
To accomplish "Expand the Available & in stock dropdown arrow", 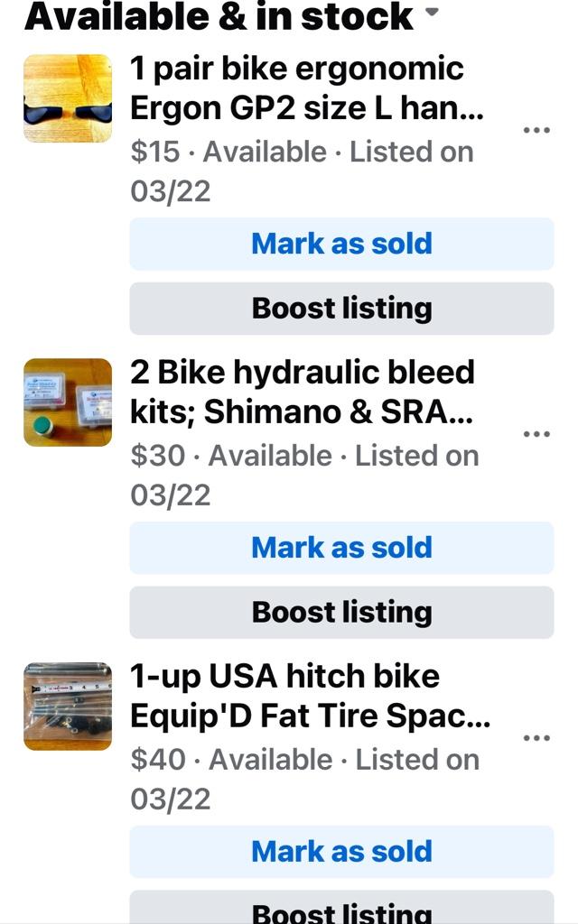I will pyautogui.click(x=431, y=13).
